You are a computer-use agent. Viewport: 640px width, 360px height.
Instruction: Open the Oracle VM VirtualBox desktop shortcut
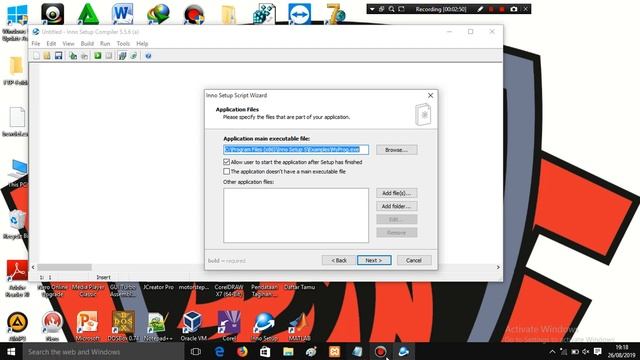(193, 325)
